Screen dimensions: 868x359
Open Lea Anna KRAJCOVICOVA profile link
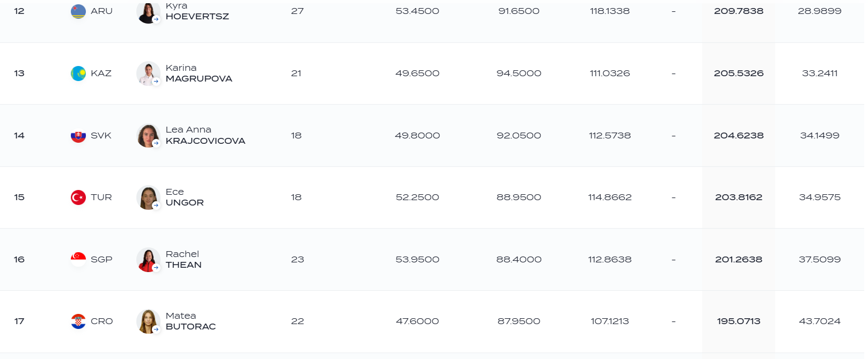205,135
